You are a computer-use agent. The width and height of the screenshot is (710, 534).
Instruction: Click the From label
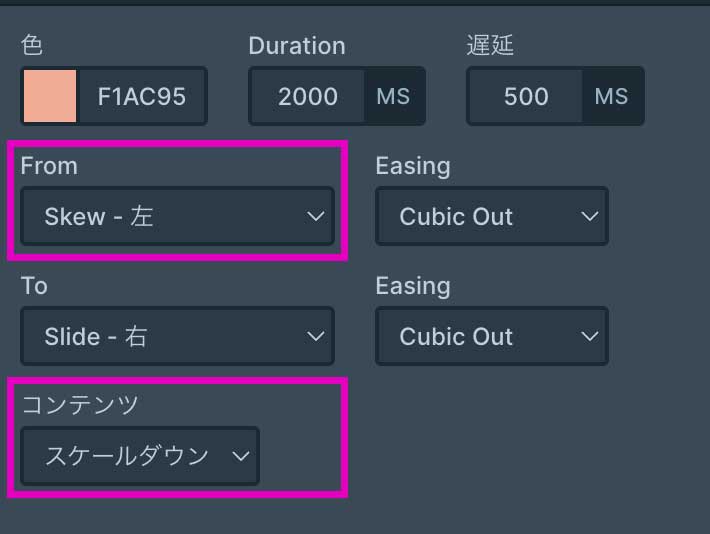tap(48, 166)
